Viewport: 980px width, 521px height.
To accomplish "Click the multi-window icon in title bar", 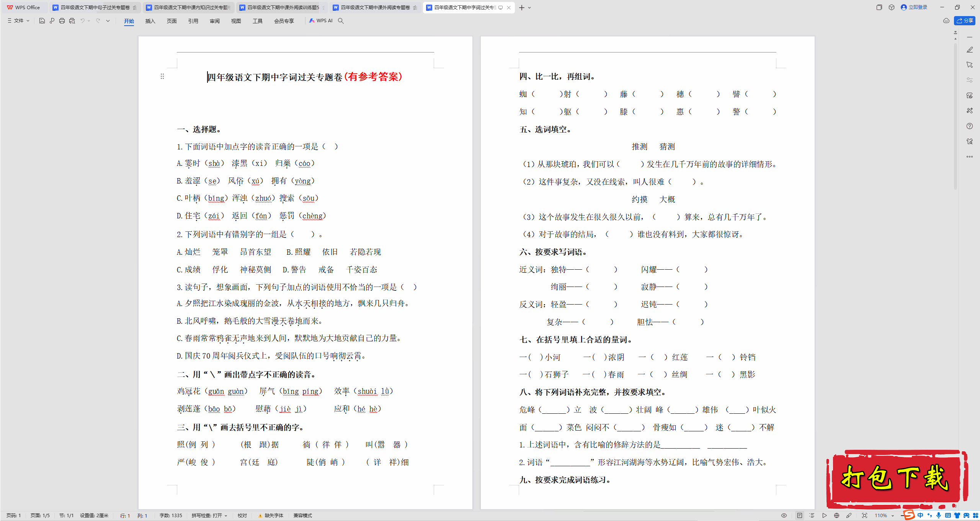I will (879, 7).
